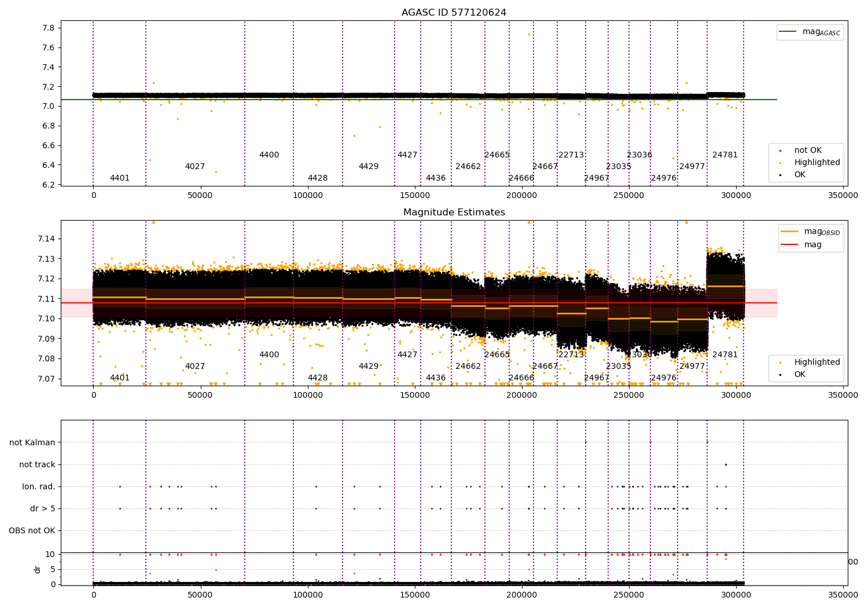Click OBSID label 4429 in top plot
Image resolution: width=868 pixels, height=608 pixels.
(x=369, y=167)
